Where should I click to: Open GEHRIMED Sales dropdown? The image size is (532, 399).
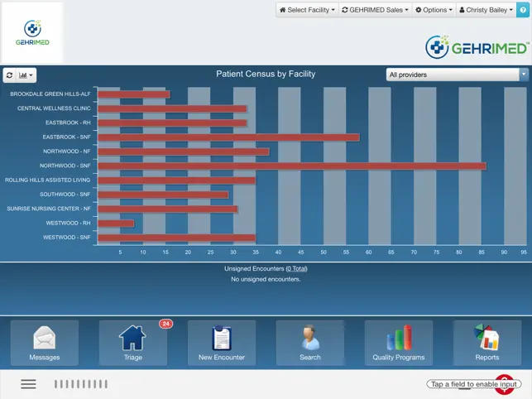[x=375, y=10]
